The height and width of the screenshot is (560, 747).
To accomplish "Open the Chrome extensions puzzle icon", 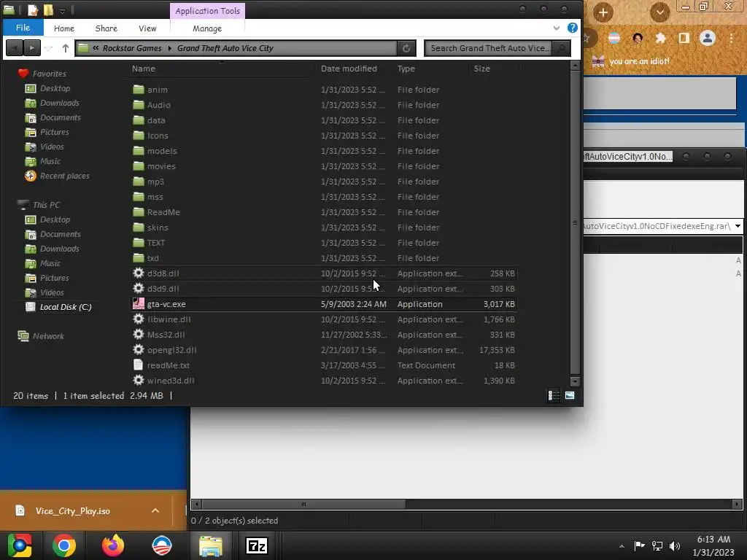I will click(660, 38).
